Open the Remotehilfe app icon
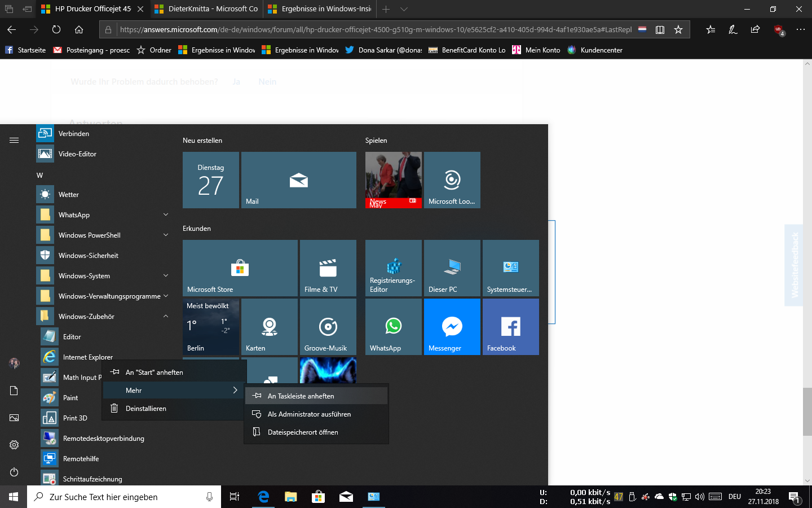 (x=50, y=458)
